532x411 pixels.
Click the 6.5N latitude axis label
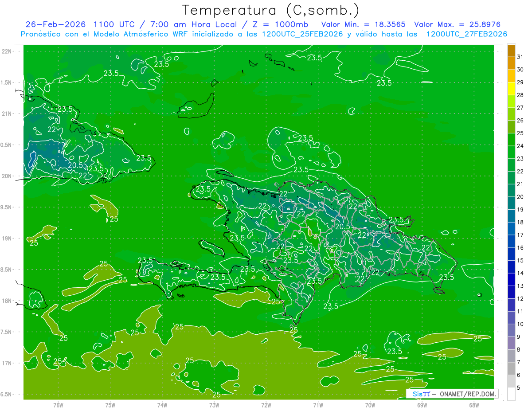point(7,394)
